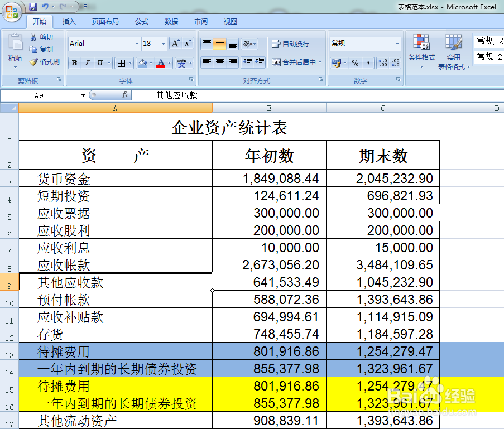504x429 pixels.
Task: Decrease indent
Action: (x=247, y=62)
